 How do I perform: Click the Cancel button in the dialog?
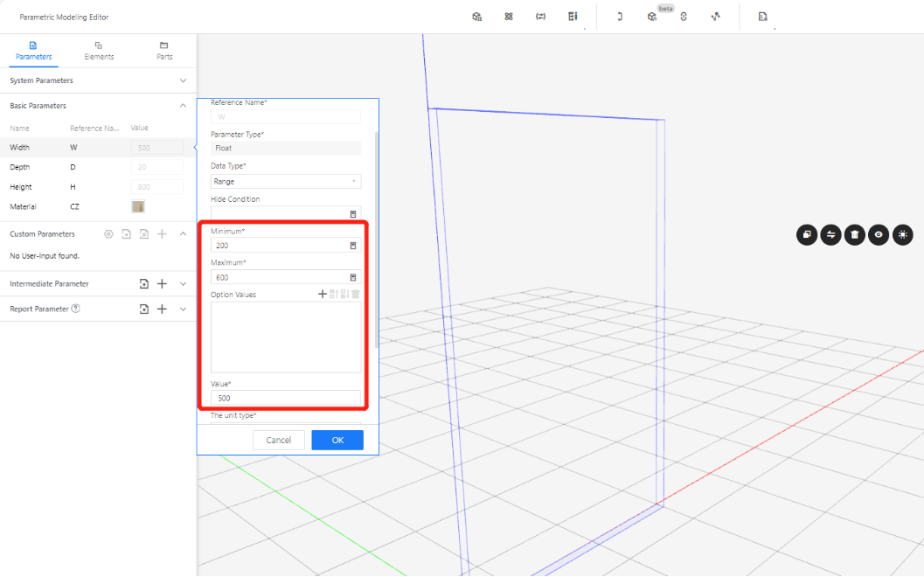(279, 440)
